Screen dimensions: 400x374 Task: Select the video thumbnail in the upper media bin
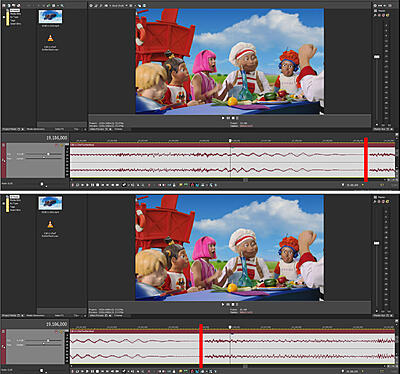(50, 17)
